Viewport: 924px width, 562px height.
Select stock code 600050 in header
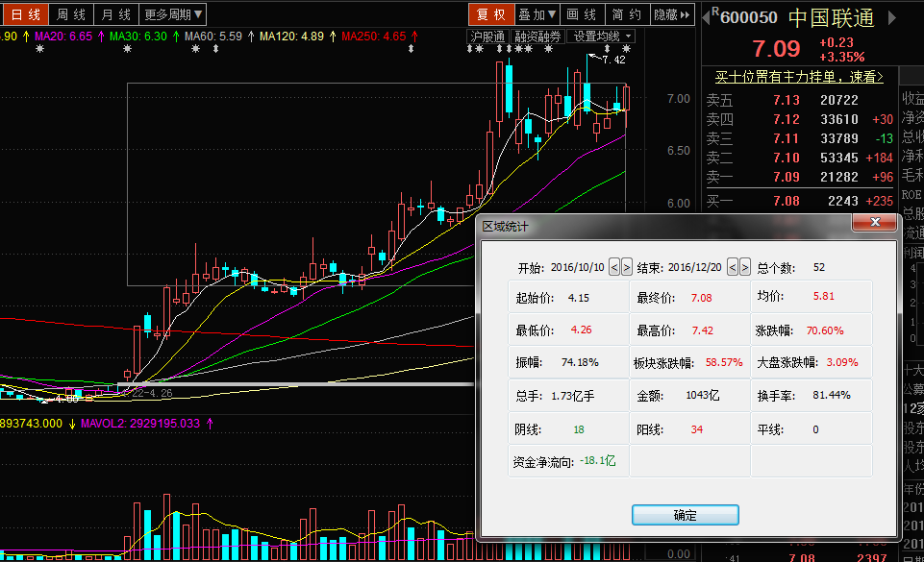click(748, 17)
